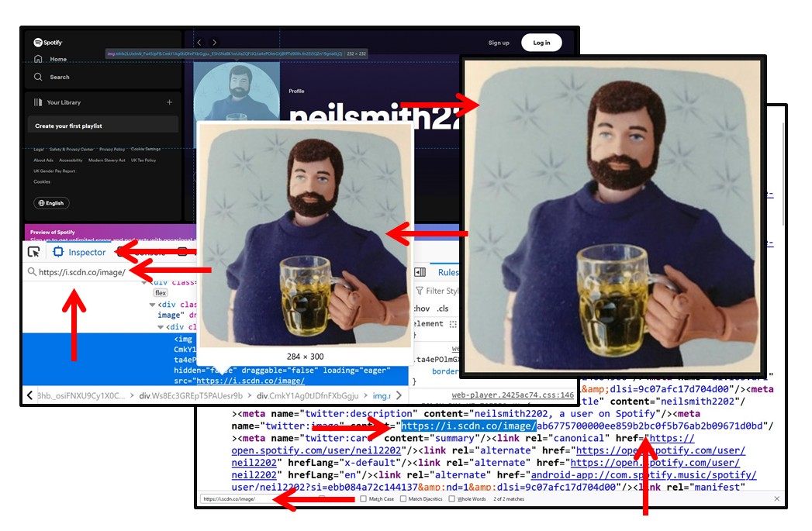Open Safety & Privacy Center link

tap(71, 149)
